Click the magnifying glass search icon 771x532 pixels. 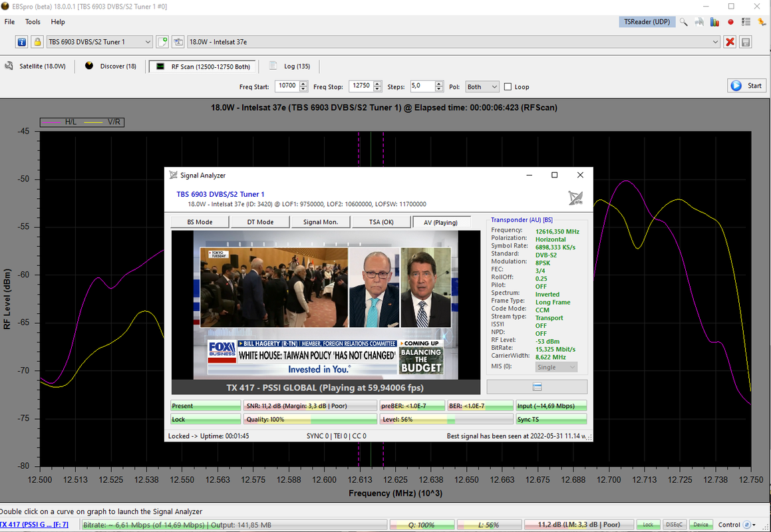pos(683,22)
